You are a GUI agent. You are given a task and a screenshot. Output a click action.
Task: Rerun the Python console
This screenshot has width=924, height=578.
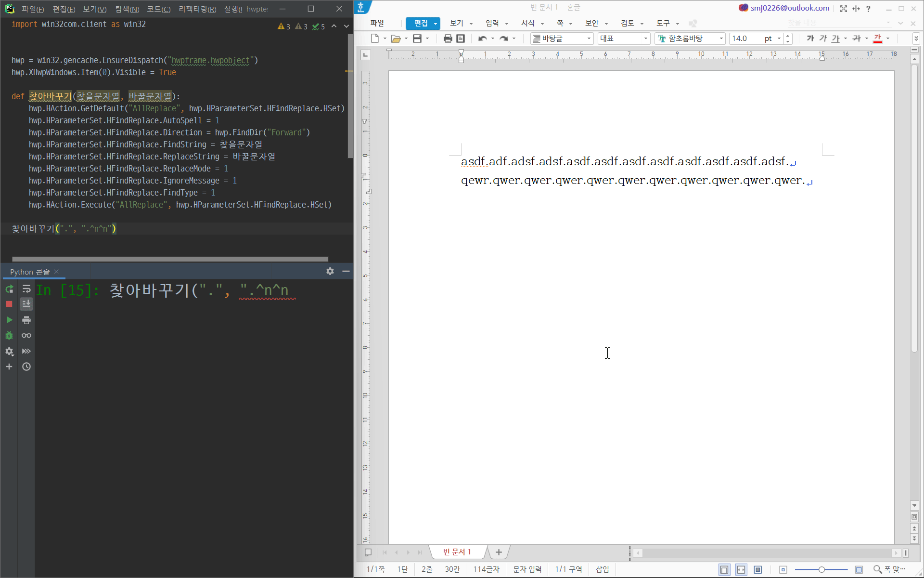(9, 289)
